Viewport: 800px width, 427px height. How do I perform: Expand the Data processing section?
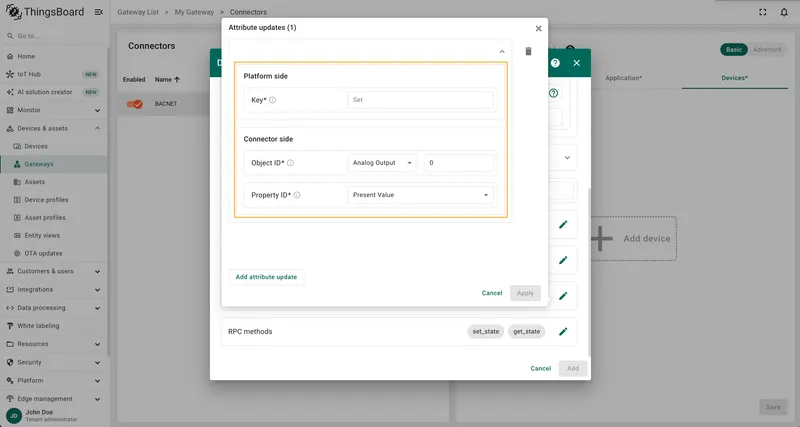pos(97,308)
